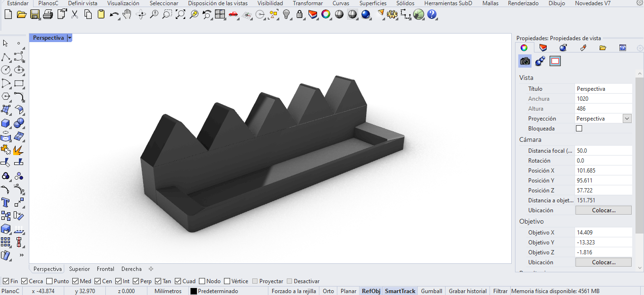The width and height of the screenshot is (644, 295).
Task: Toggle Gumball in the status bar
Action: click(x=431, y=291)
